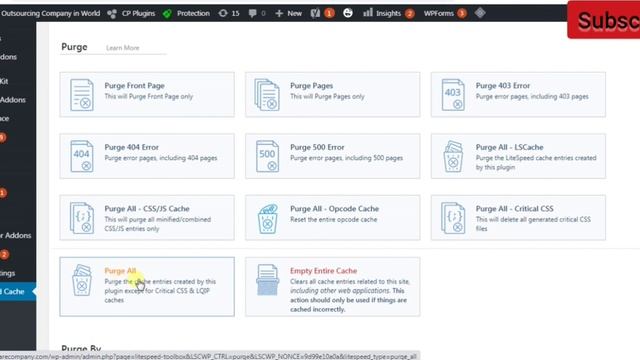Click the round face icon in admin bar
The height and width of the screenshot is (360, 640).
click(x=348, y=13)
